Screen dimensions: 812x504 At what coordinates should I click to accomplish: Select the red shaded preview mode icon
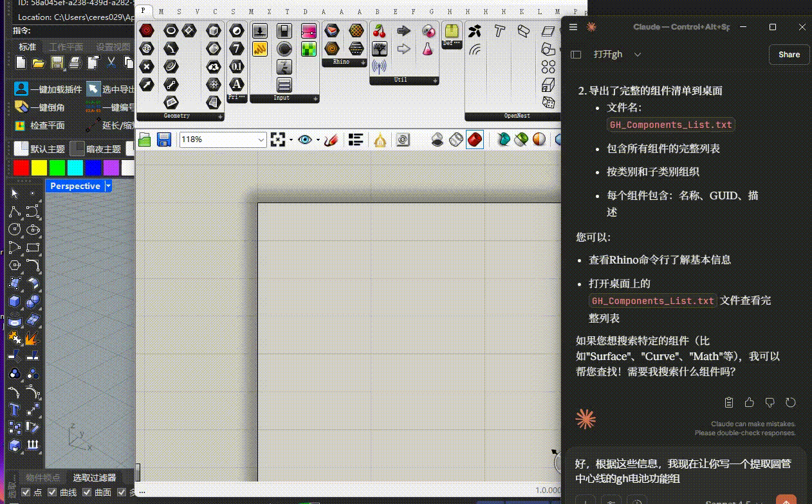pos(475,139)
